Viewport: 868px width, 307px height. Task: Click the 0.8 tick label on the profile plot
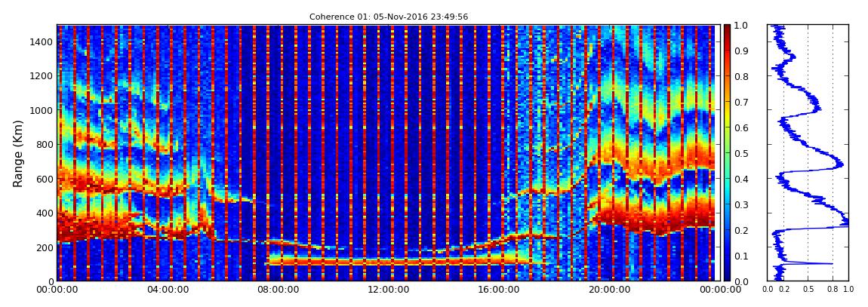833,290
